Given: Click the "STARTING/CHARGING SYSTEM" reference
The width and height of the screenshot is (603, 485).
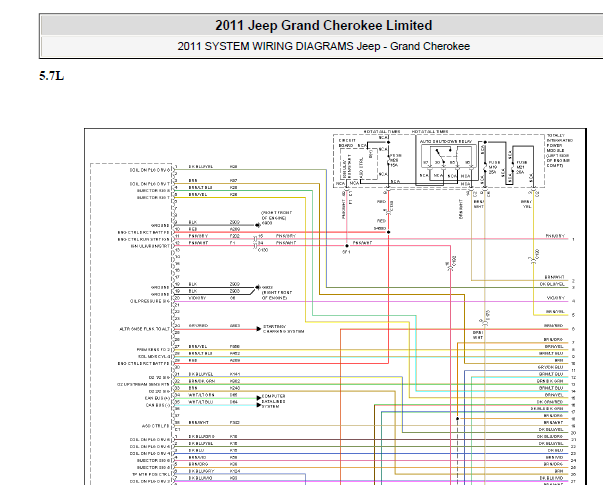Looking at the screenshot, I should tap(283, 329).
